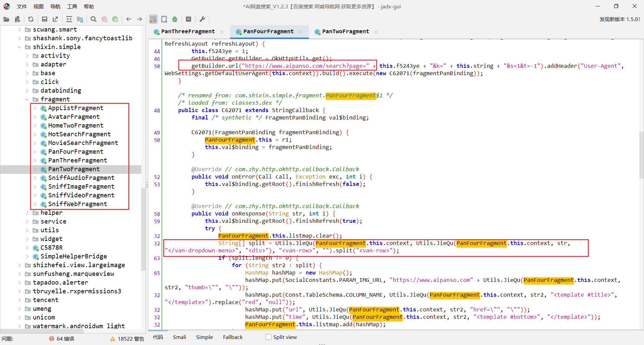644x345 pixels.
Task: Expand the PanFourFragment class node
Action: [x=35, y=152]
